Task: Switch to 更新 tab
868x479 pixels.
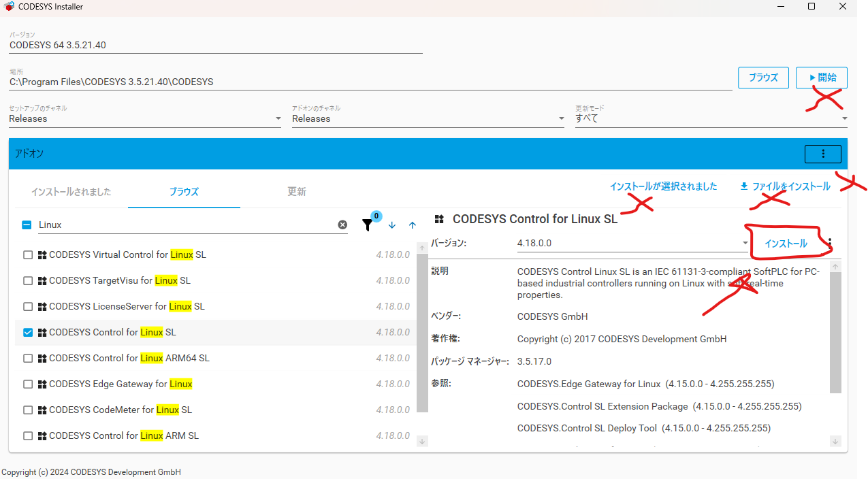Action: (x=297, y=192)
